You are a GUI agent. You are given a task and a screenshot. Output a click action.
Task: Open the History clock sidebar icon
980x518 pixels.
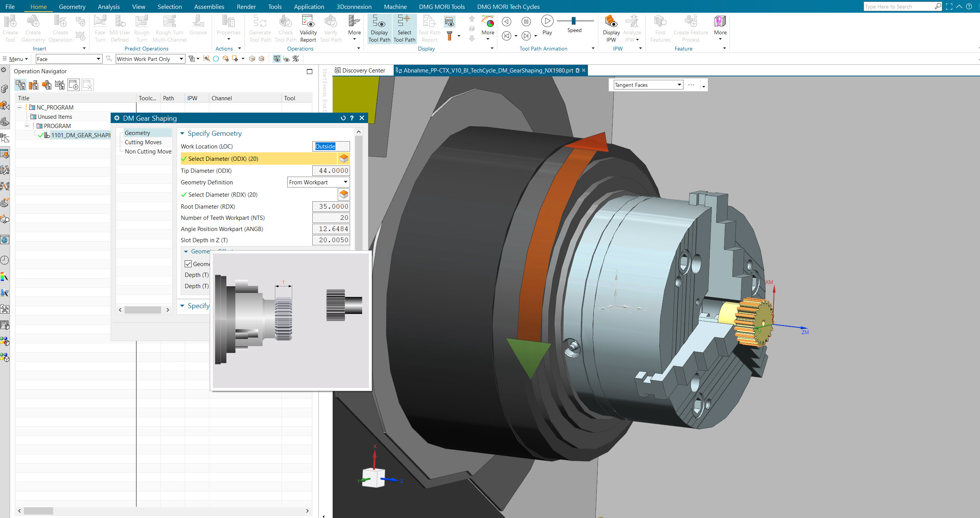coord(5,260)
